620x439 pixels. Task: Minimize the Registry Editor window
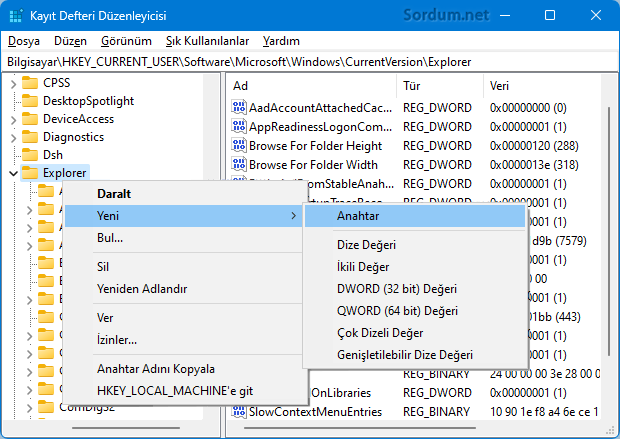(505, 15)
